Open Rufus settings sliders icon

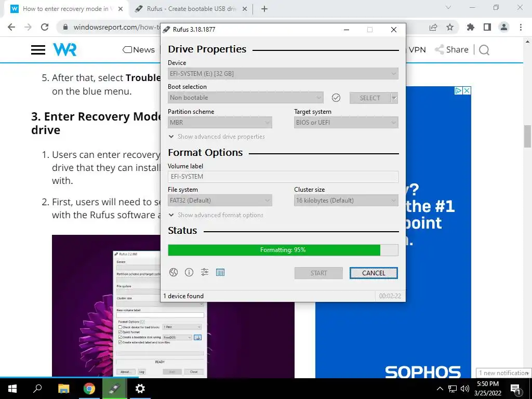205,272
